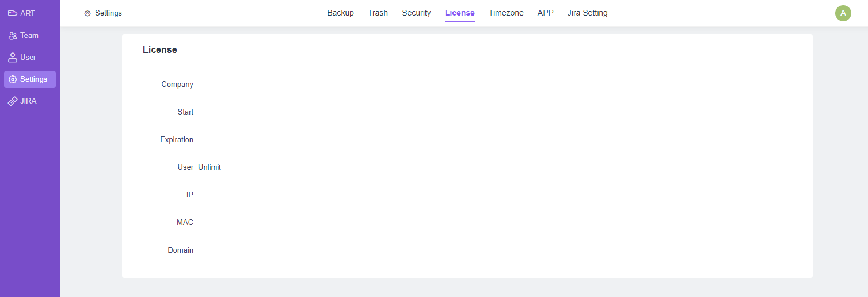Screen dimensions: 868x297
Task: Switch to the Backup tab
Action: click(x=341, y=13)
